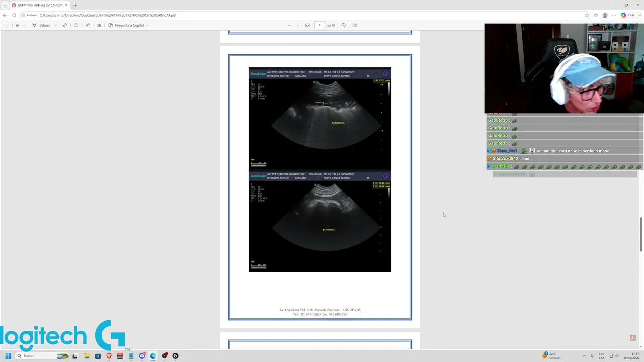Open tab search dropdown
The width and height of the screenshot is (644, 362).
pos(5,5)
